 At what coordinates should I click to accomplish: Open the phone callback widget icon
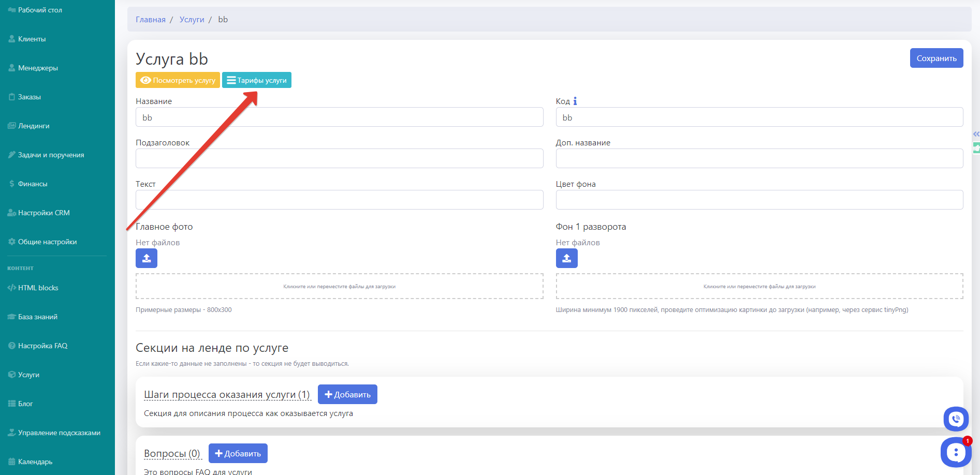pos(956,419)
